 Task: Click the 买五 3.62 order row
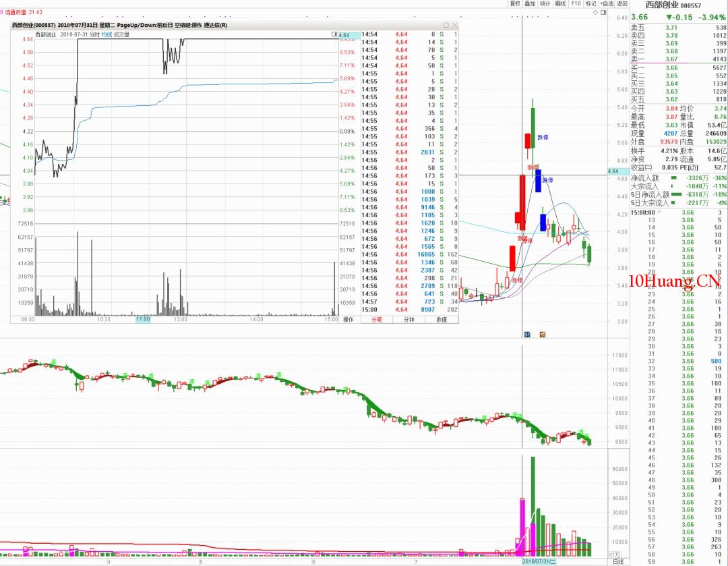678,99
